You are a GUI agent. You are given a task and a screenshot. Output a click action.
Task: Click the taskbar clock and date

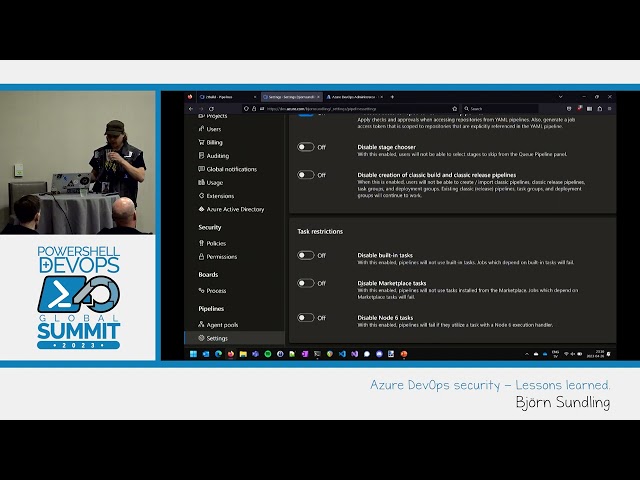pyautogui.click(x=595, y=354)
